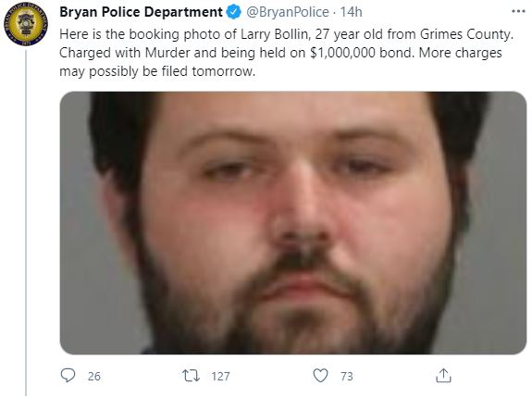Click the @BryanPolice handle

pyautogui.click(x=288, y=12)
